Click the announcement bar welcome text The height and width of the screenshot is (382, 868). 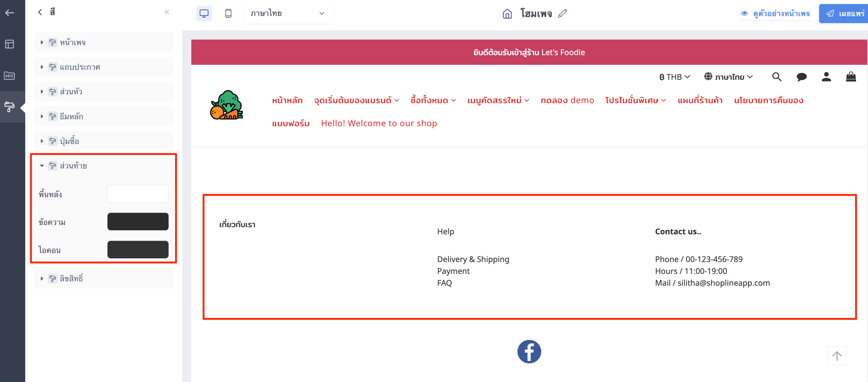point(529,52)
